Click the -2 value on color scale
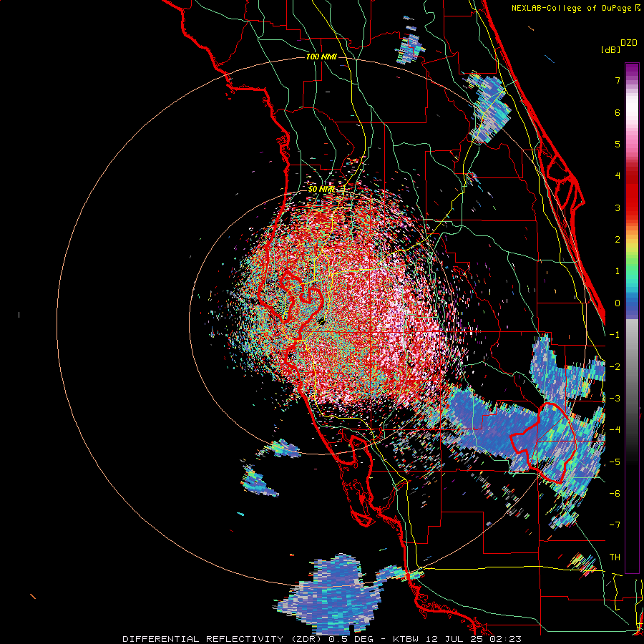The height and width of the screenshot is (644, 644). 615,367
